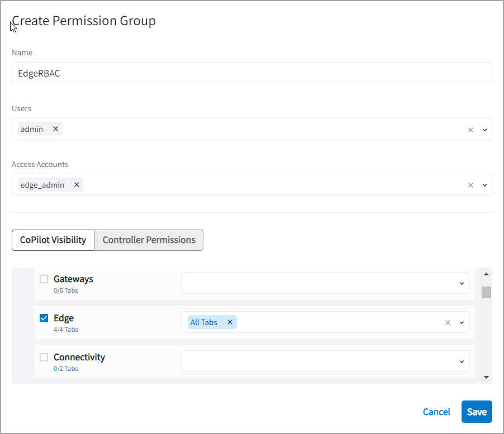Image resolution: width=504 pixels, height=434 pixels.
Task: Remove the All Tabs chip from Edge
Action: (229, 322)
